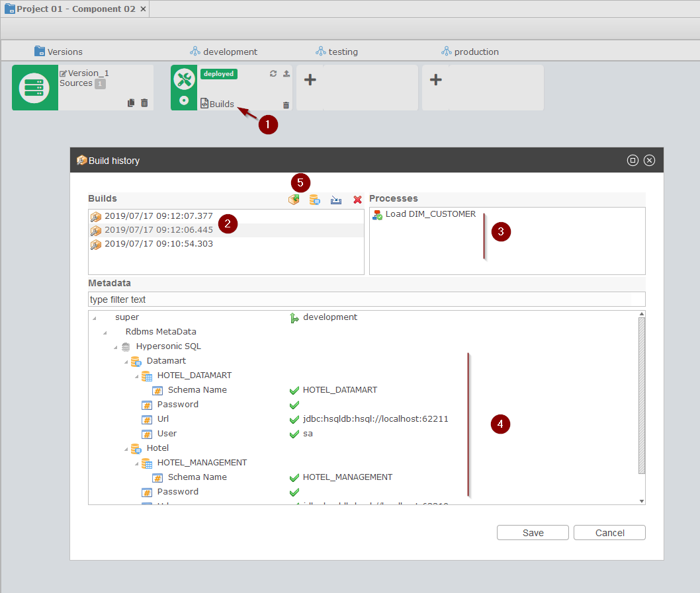Image resolution: width=700 pixels, height=593 pixels.
Task: Click the trash icon on deployed card
Action: click(286, 104)
